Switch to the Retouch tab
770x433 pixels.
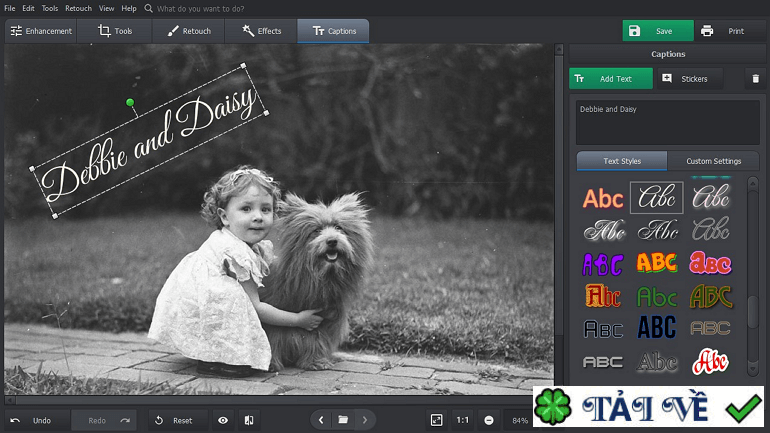(x=189, y=31)
